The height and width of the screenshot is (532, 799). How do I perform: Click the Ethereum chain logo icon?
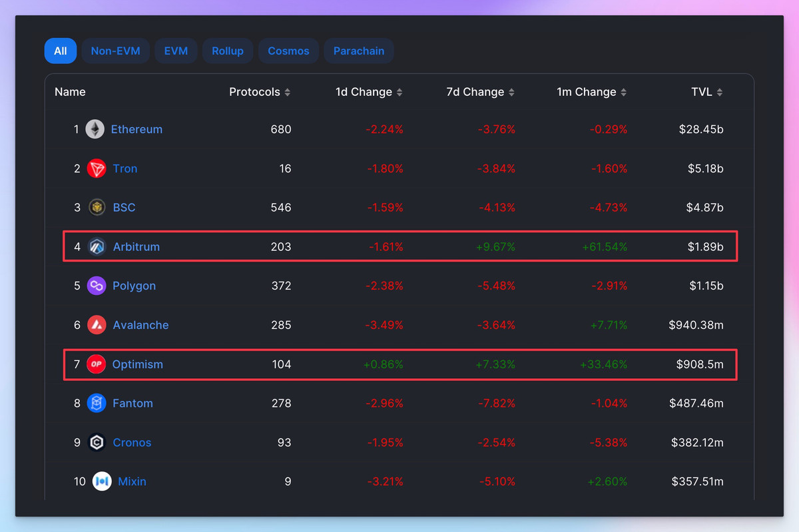(95, 129)
